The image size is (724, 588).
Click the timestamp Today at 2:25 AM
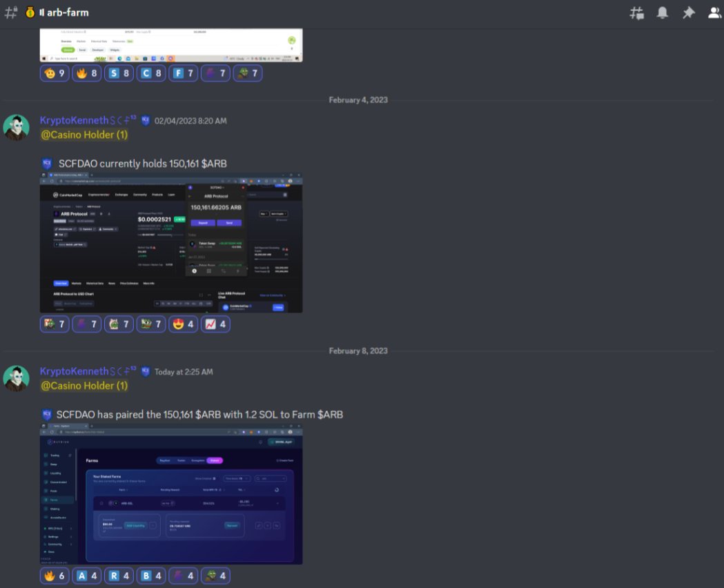click(x=184, y=372)
